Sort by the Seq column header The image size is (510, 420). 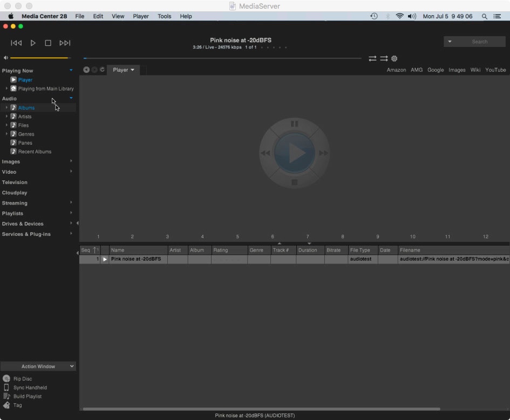(x=90, y=250)
